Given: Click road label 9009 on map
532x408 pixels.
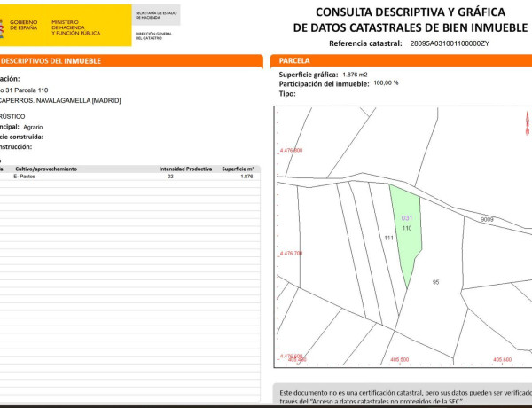Looking at the screenshot, I should click(487, 220).
